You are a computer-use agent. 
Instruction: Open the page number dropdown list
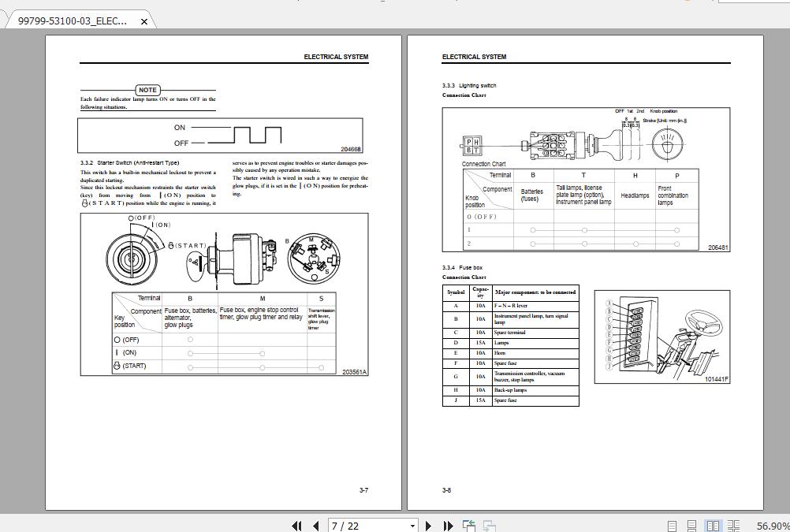tap(412, 524)
